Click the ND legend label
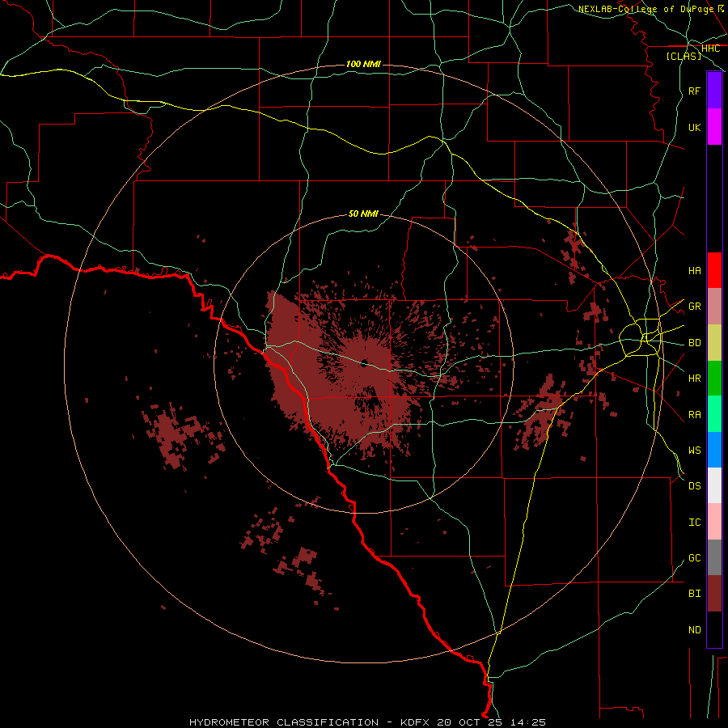Screen dimensions: 728x728 coord(694,630)
